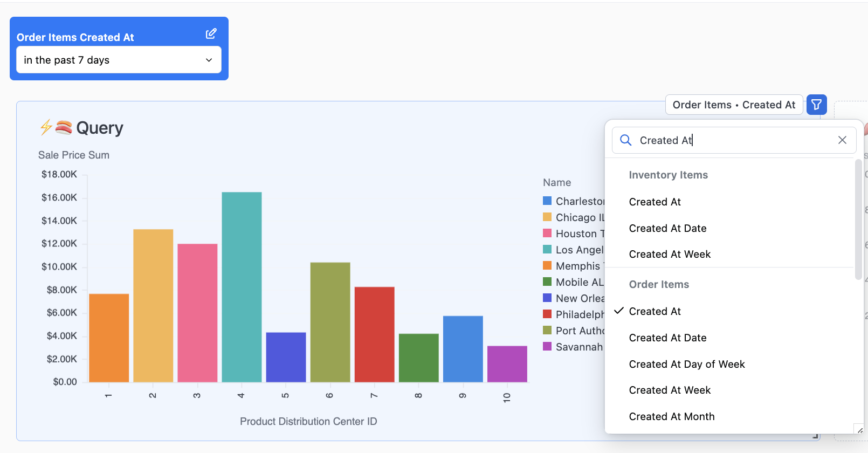The width and height of the screenshot is (868, 453).
Task: Select Order Items Created At Date
Action: (x=667, y=338)
